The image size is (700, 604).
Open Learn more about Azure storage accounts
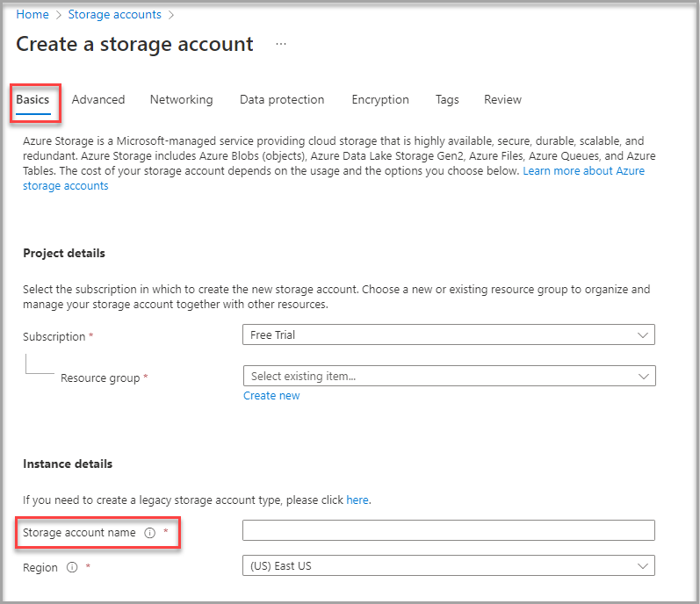click(583, 171)
